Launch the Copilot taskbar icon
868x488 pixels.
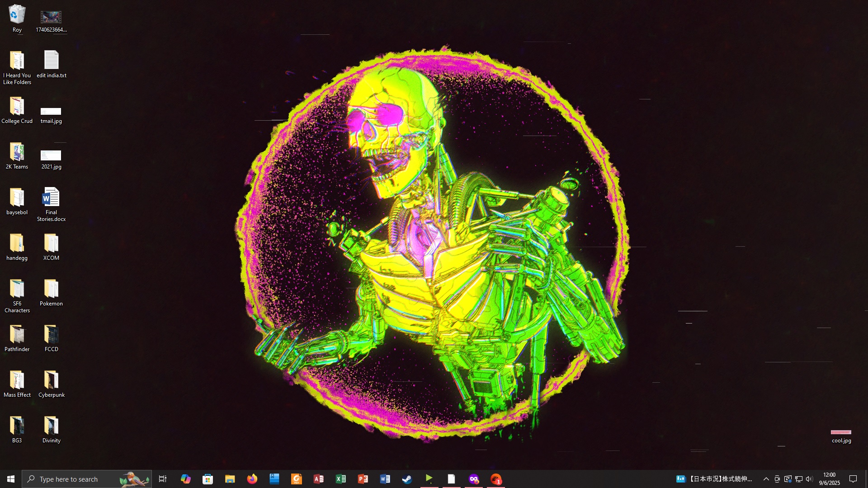[186, 479]
